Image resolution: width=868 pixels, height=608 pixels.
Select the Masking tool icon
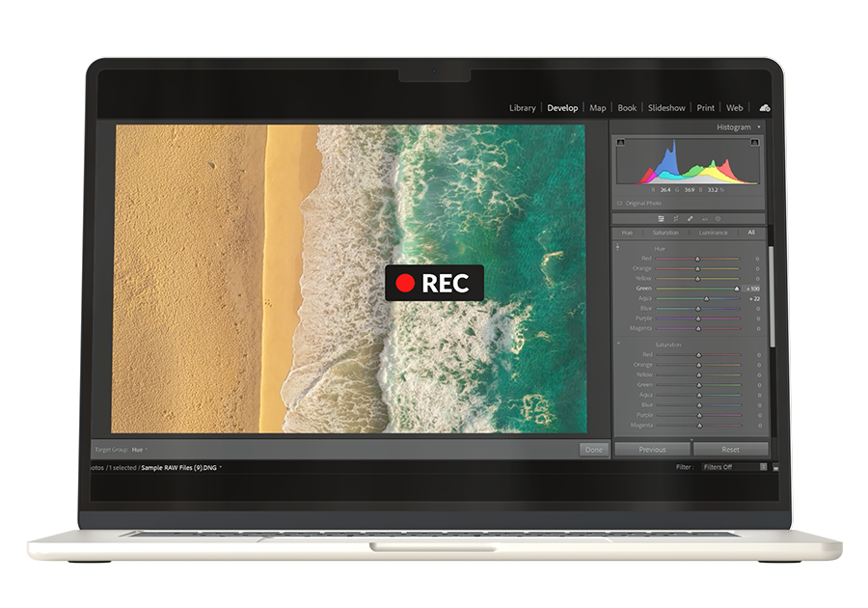tap(718, 219)
